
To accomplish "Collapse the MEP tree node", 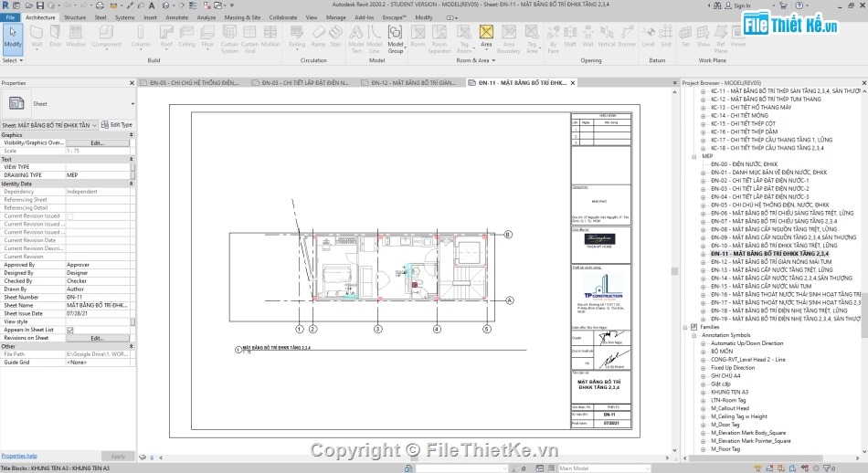I will (x=694, y=156).
